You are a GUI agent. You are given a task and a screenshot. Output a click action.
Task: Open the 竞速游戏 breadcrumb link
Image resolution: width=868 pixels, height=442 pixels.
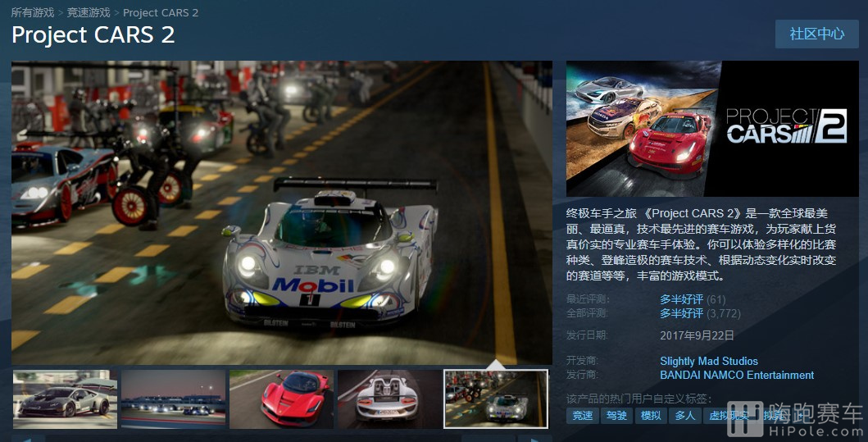[89, 12]
